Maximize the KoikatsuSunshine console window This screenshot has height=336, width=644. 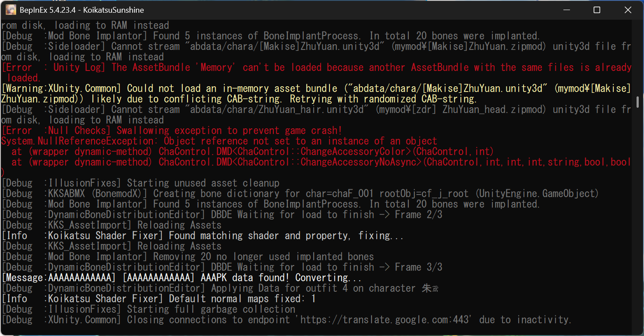click(x=597, y=10)
